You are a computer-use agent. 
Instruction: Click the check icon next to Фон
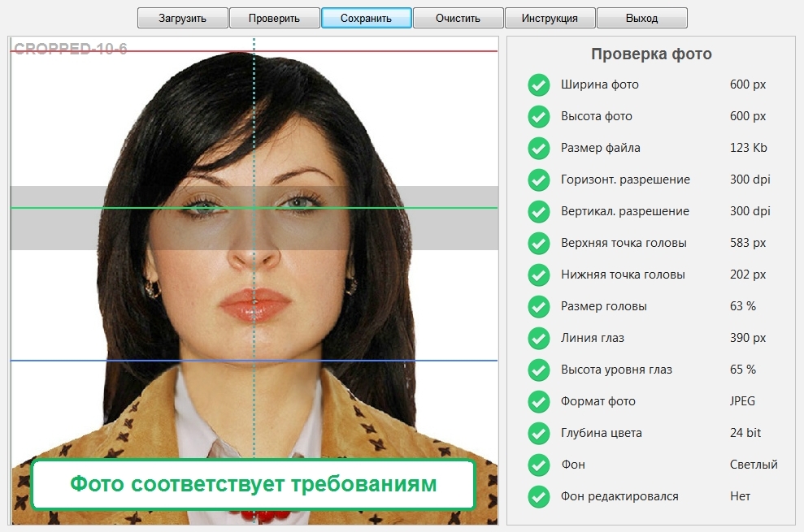point(539,465)
